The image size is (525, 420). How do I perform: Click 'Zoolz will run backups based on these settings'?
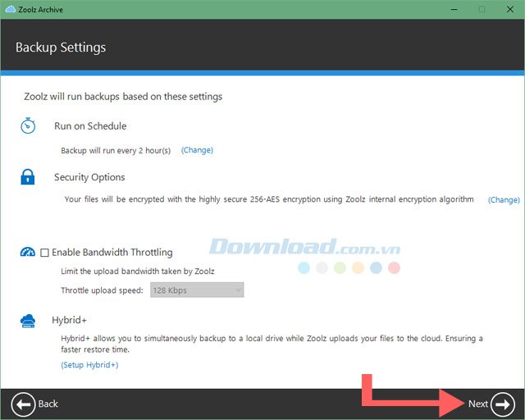123,97
